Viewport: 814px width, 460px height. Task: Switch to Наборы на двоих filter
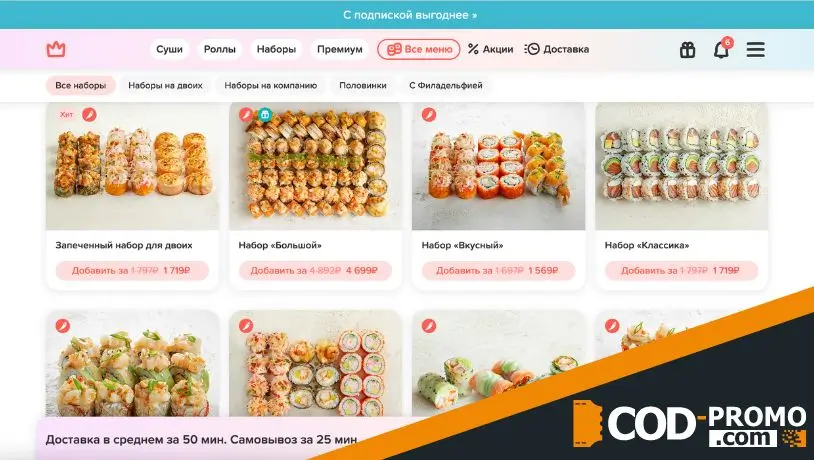[165, 86]
